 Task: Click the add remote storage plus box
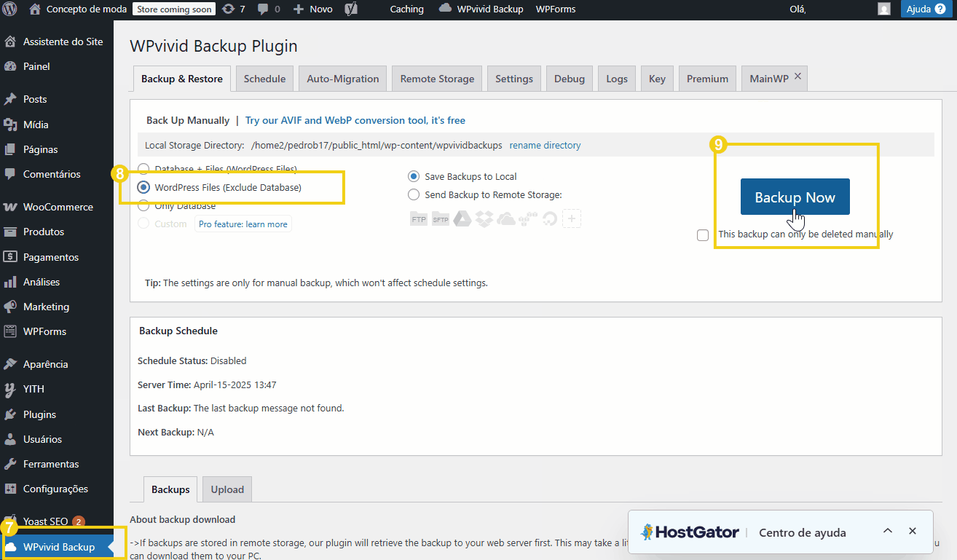[572, 218]
